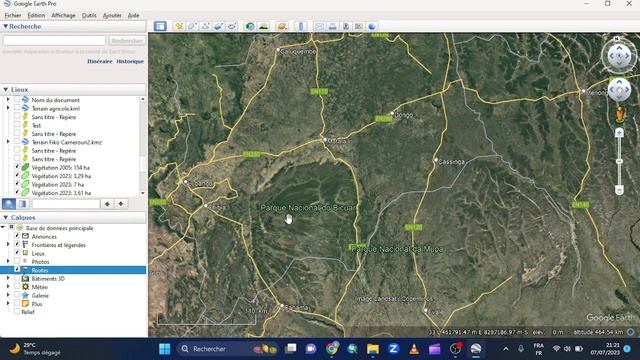640x360 pixels.
Task: Open the Affichage menu
Action: (x=63, y=15)
